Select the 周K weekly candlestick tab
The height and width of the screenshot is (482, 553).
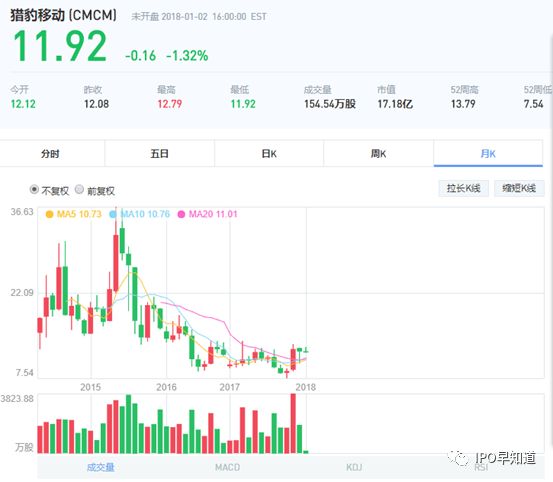[x=378, y=154]
